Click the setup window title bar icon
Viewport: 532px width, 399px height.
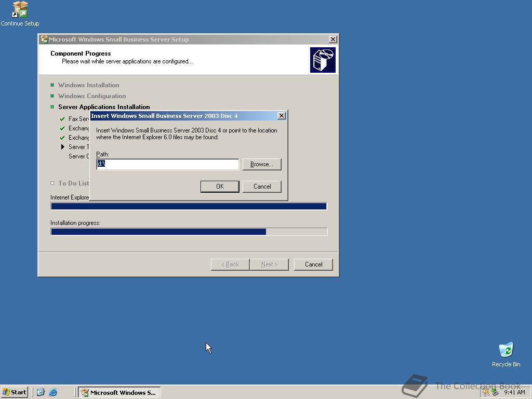[x=44, y=39]
